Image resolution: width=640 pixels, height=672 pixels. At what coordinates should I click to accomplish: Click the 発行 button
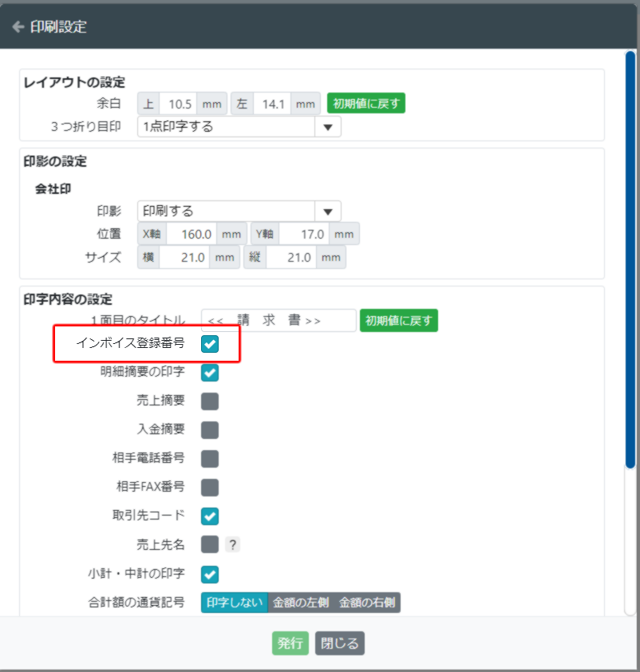coord(290,643)
